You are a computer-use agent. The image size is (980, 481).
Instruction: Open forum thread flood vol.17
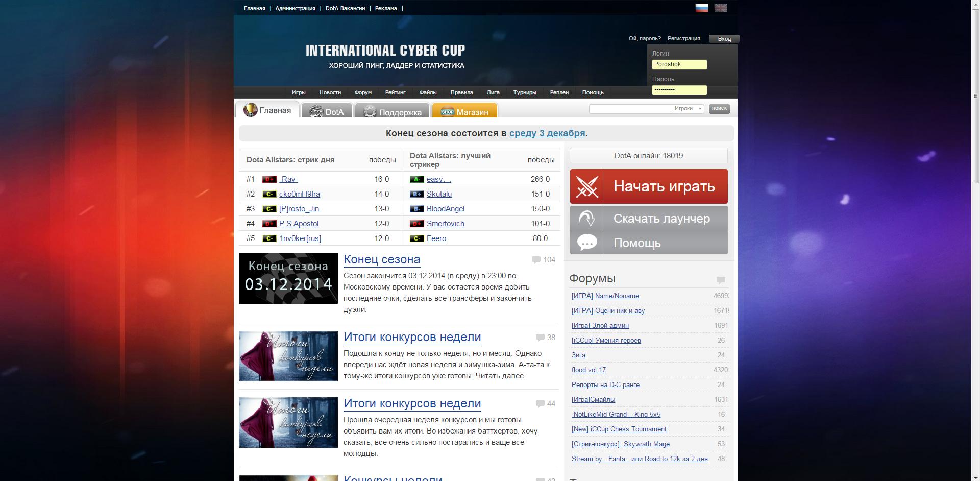589,370
